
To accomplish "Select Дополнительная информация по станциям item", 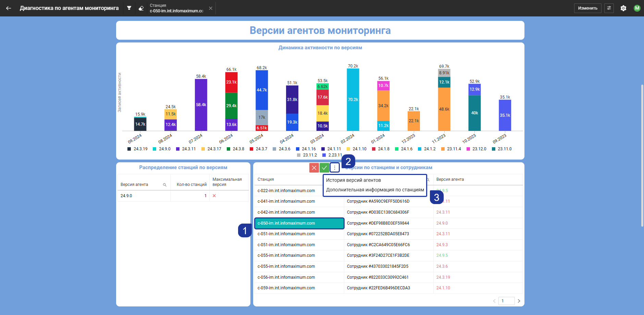I will [375, 190].
